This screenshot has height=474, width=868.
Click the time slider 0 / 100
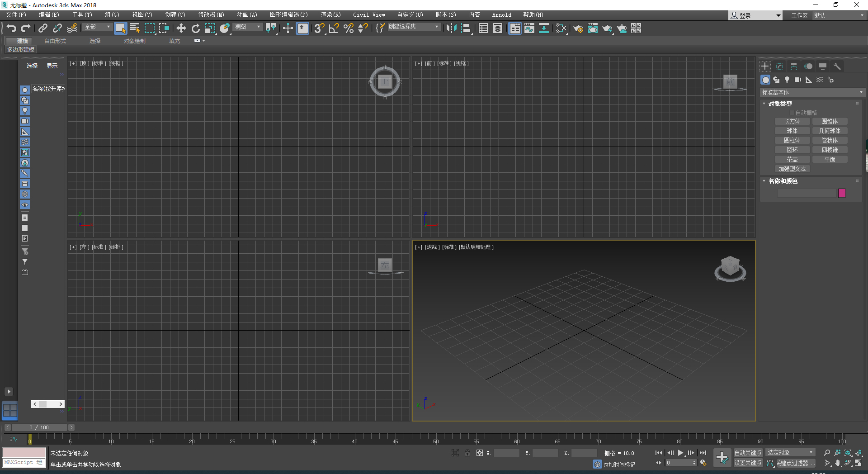39,427
